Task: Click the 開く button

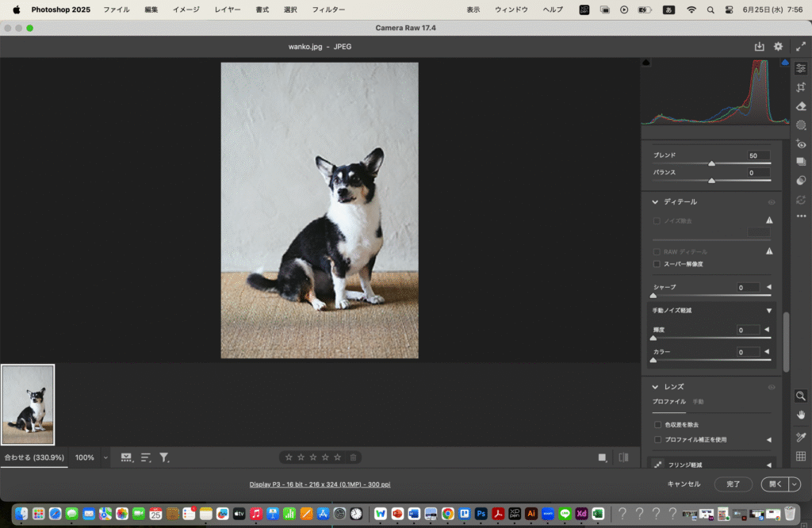Action: tap(776, 484)
